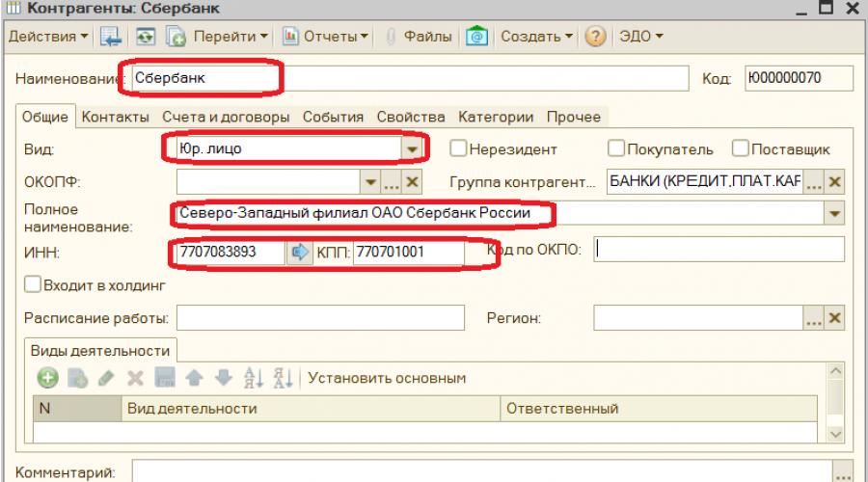Click into the Код по ОКПО field
This screenshot has height=482, width=868.
(x=718, y=250)
